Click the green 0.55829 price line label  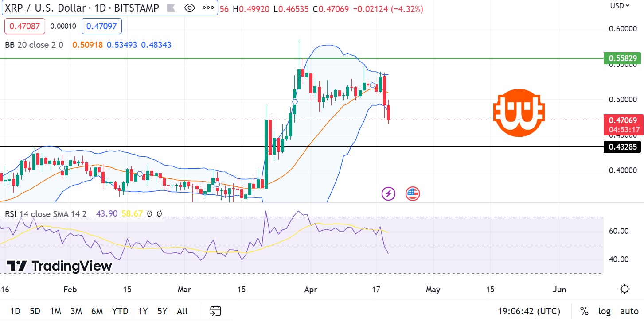622,58
